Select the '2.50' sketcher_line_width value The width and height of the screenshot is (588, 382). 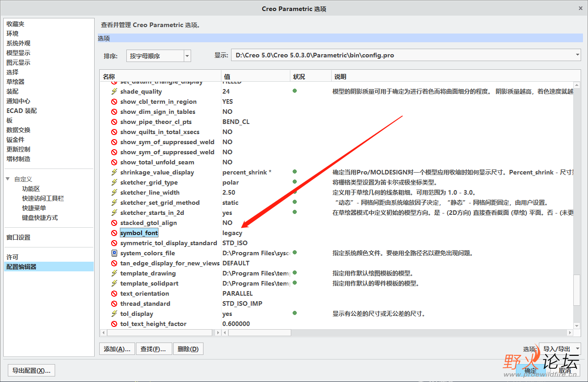pyautogui.click(x=229, y=192)
